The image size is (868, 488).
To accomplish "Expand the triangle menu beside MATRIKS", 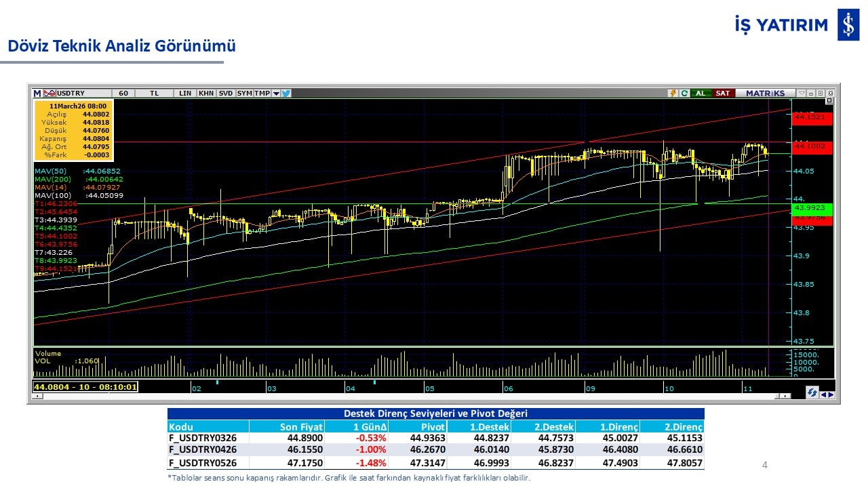I will [x=802, y=94].
